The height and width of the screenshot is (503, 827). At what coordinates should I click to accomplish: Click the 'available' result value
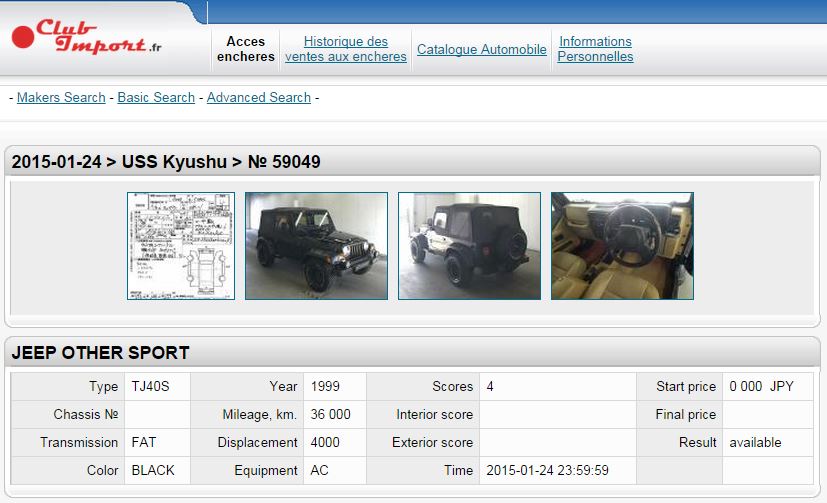tap(755, 442)
